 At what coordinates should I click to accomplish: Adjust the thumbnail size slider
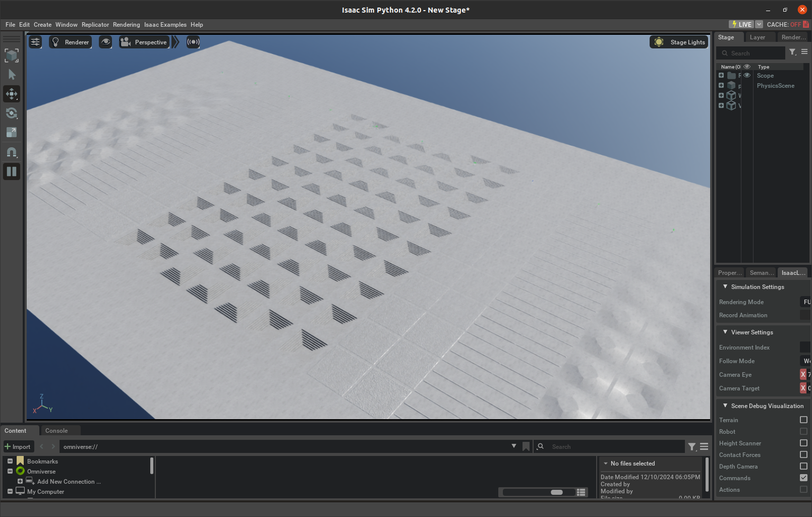pyautogui.click(x=556, y=492)
